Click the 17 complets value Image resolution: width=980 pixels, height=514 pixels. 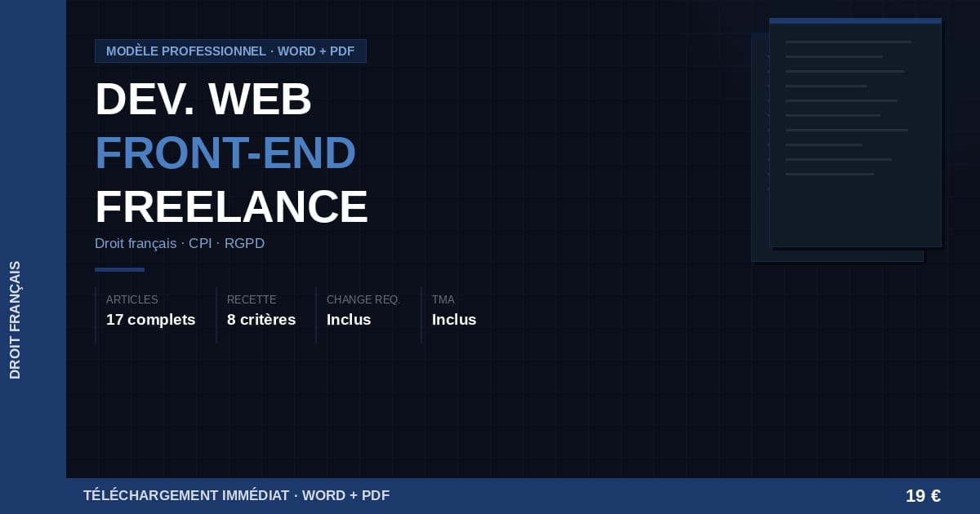pos(151,320)
